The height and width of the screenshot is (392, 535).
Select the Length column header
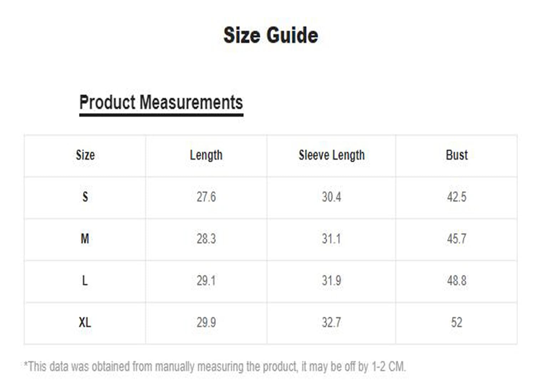coord(206,155)
